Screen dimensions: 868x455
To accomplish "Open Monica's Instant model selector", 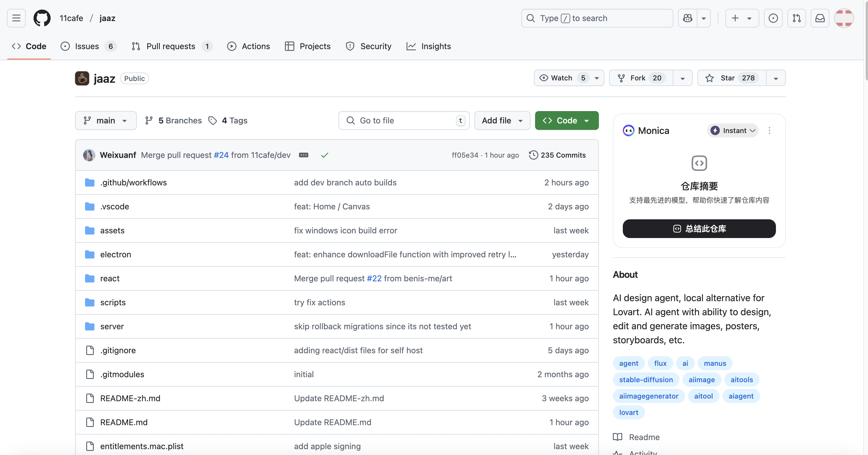I will [733, 130].
